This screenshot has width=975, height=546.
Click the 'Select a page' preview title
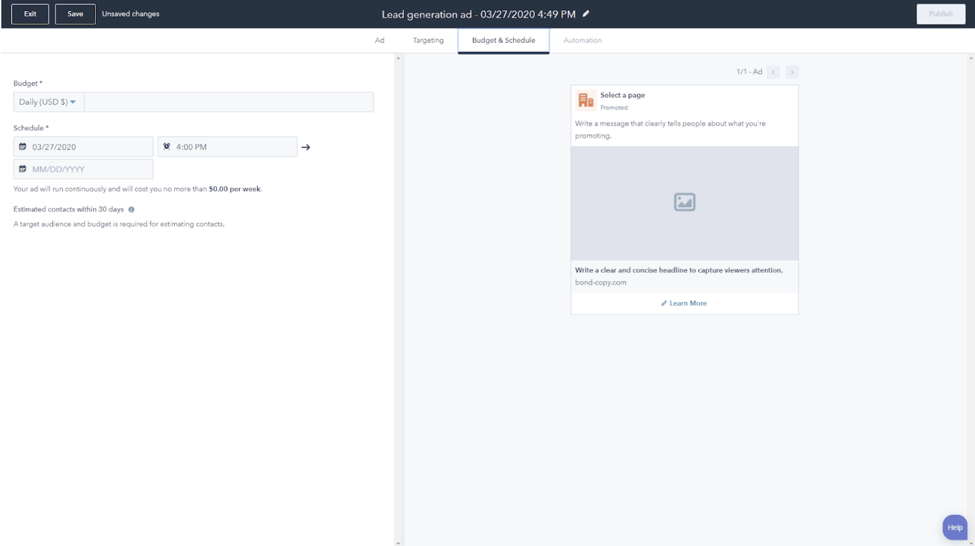(x=622, y=95)
